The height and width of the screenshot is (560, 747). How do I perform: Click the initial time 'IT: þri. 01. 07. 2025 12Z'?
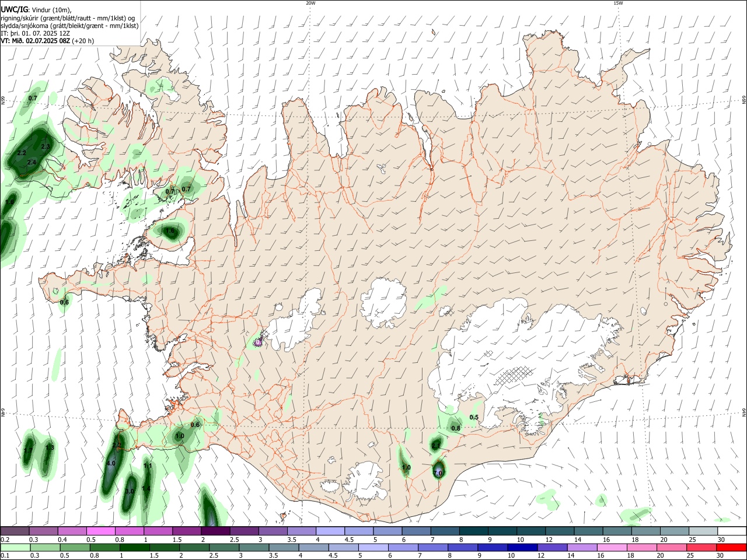[x=36, y=33]
